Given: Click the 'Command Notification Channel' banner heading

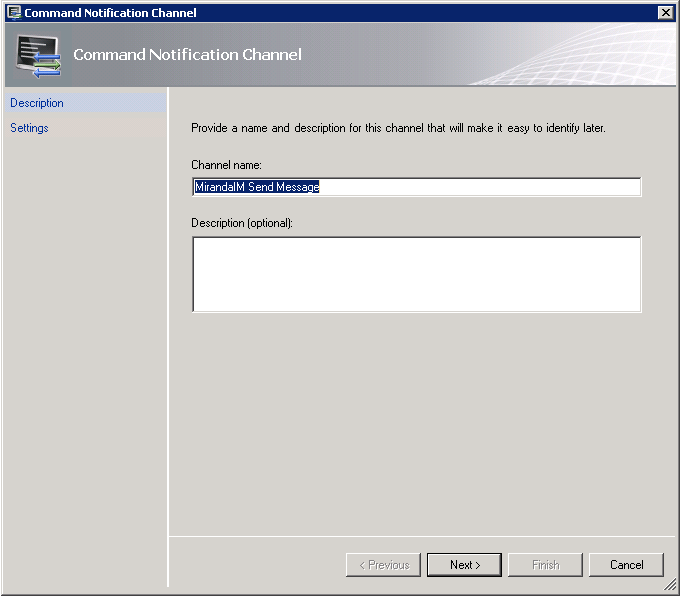Looking at the screenshot, I should point(188,55).
